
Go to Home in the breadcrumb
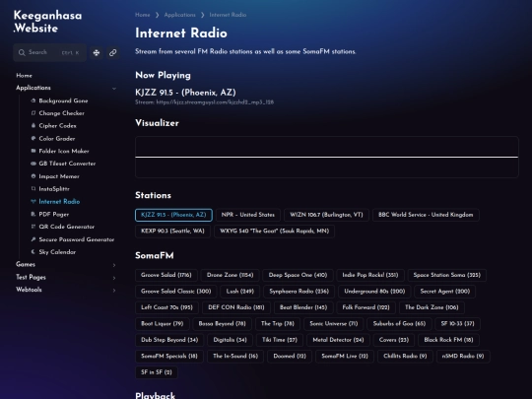143,15
